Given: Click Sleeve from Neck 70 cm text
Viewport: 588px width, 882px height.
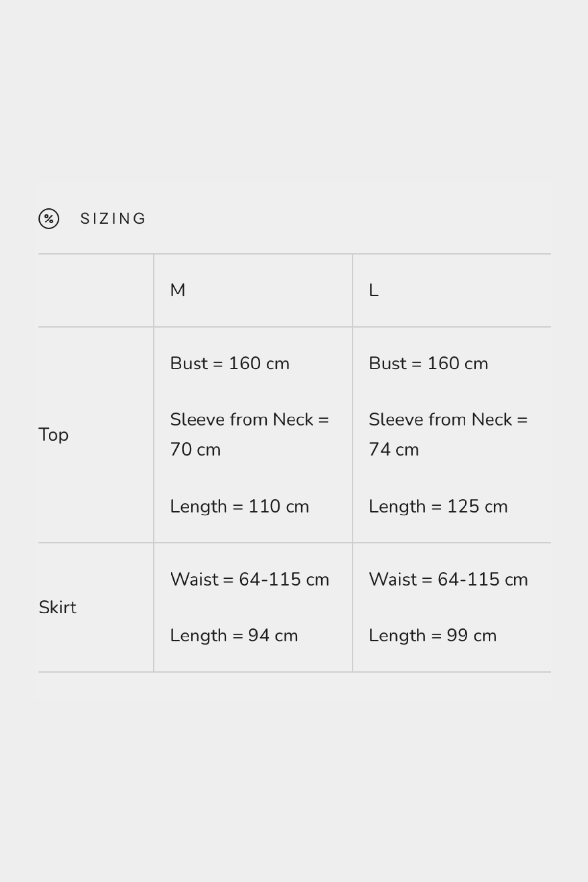Looking at the screenshot, I should pos(249,435).
